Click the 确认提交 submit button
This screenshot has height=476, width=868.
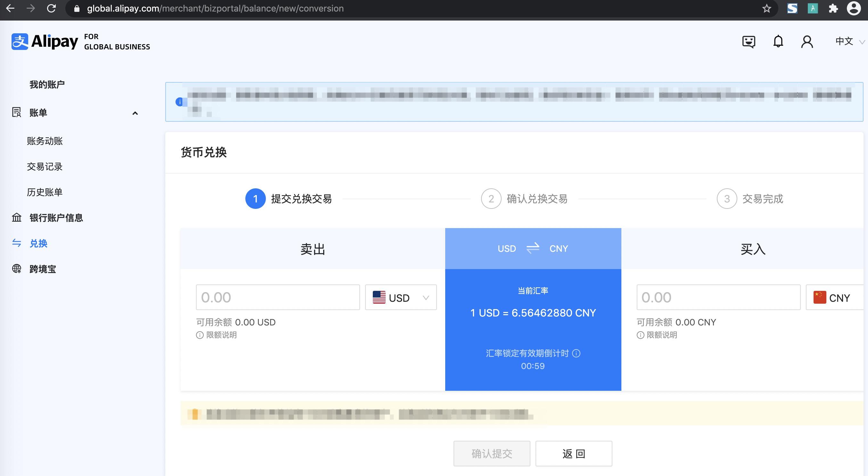pyautogui.click(x=492, y=454)
